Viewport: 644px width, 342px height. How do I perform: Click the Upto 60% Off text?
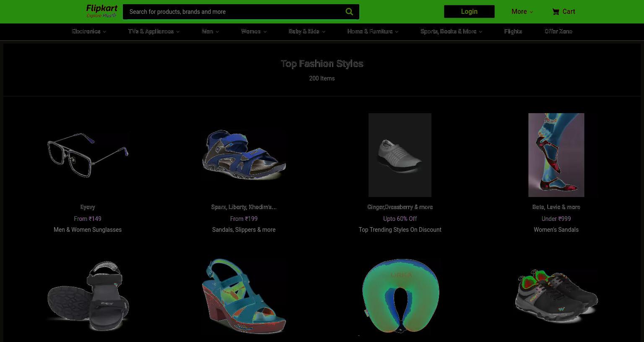tap(400, 219)
